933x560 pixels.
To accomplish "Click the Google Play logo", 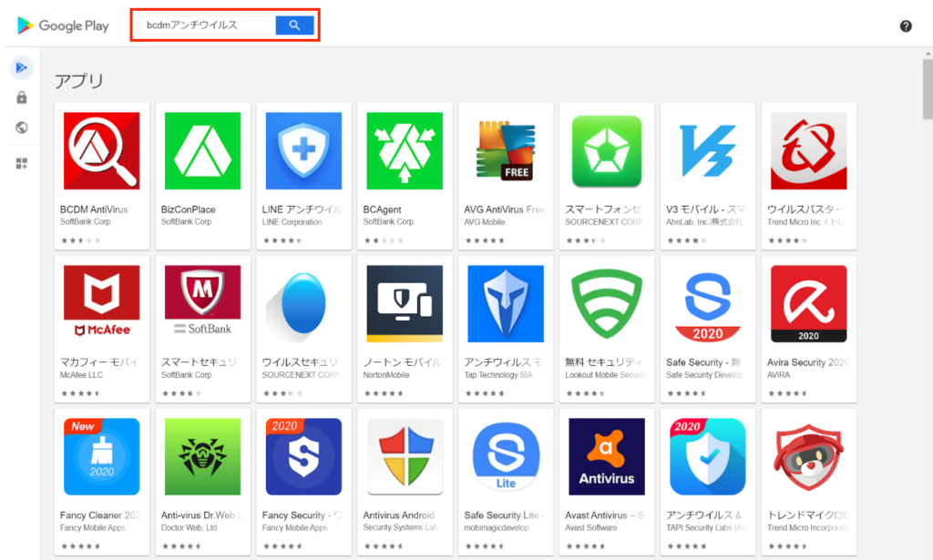I will [63, 25].
